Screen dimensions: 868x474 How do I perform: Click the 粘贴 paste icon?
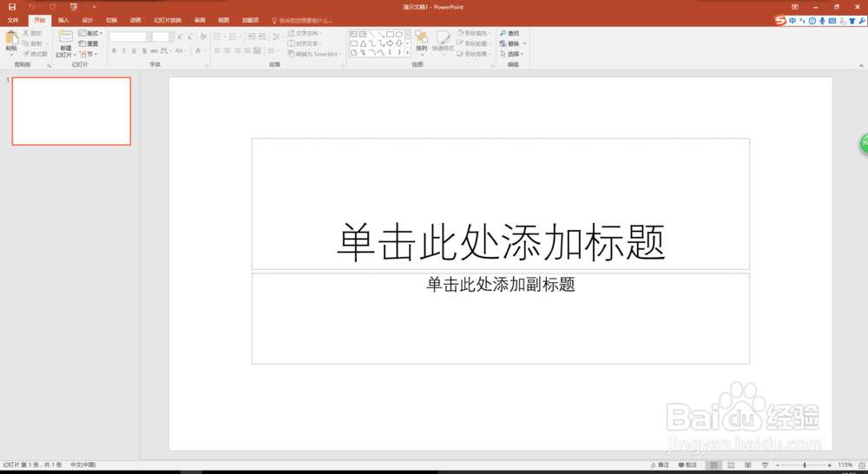click(x=11, y=37)
